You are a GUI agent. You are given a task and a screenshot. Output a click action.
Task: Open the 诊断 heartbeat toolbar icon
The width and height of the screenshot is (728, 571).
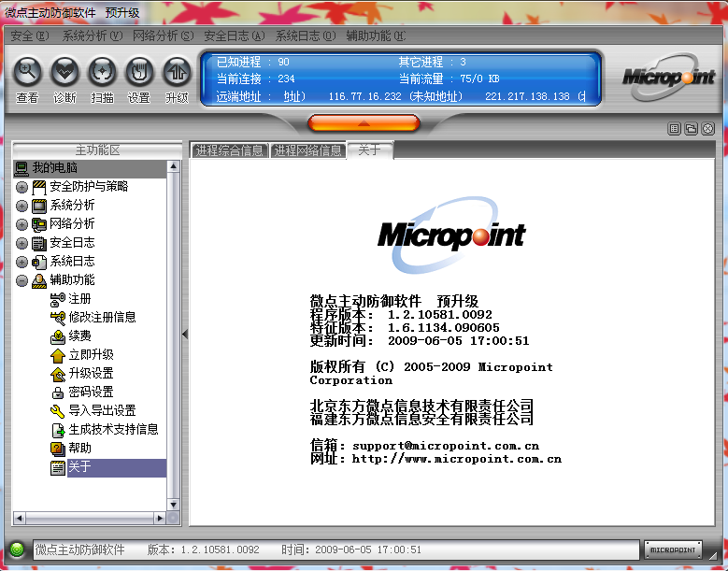tap(64, 71)
